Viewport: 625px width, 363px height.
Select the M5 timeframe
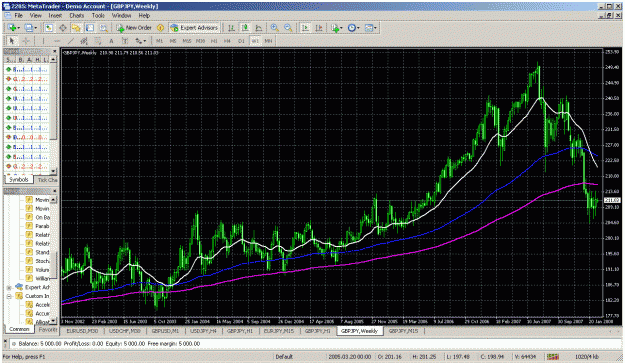[x=173, y=41]
